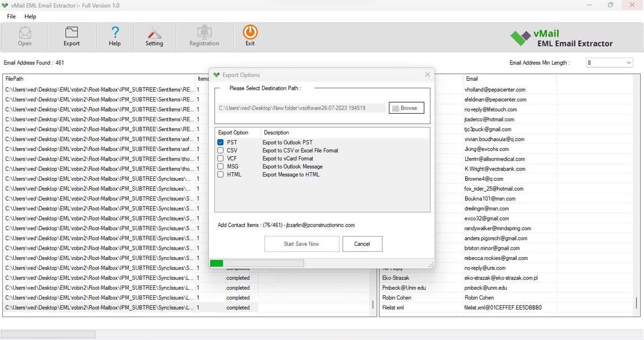Click the Export toolbar icon
Viewport: 644px width, 340px height.
point(71,35)
